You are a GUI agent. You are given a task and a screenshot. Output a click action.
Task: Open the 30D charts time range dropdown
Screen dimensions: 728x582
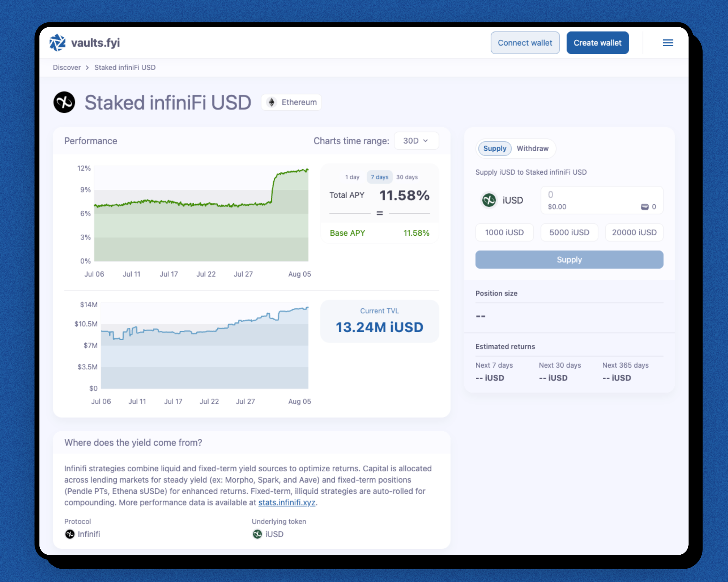(416, 141)
